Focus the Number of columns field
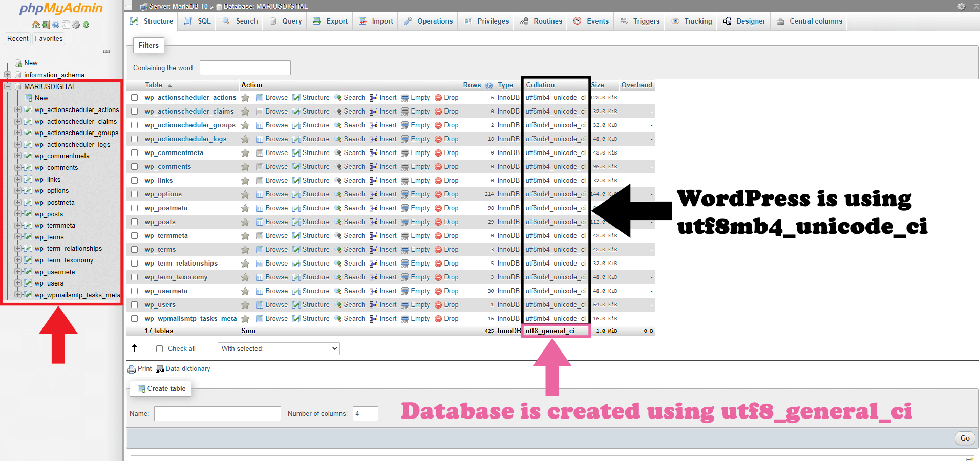This screenshot has height=461, width=980. pos(366,413)
